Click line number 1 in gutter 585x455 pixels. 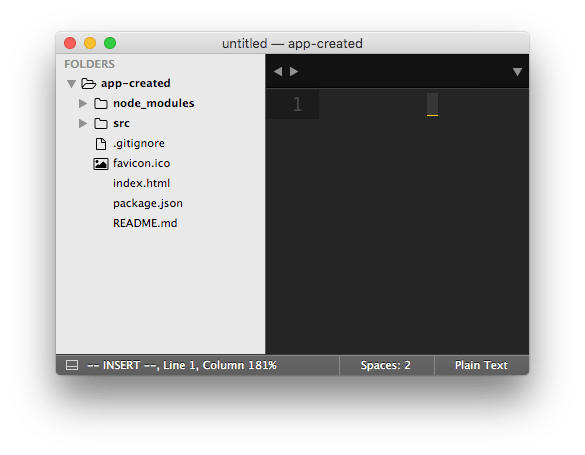[297, 104]
